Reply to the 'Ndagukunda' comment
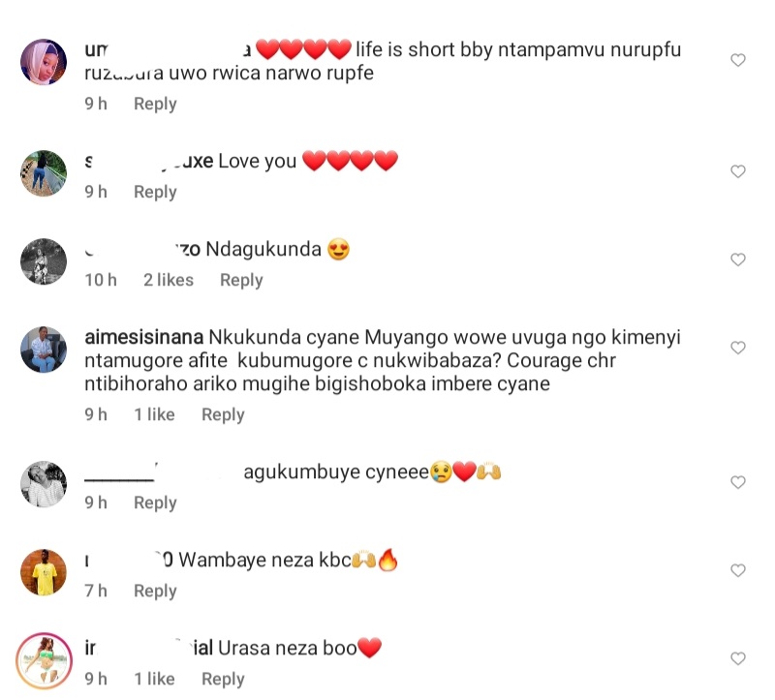 (241, 280)
